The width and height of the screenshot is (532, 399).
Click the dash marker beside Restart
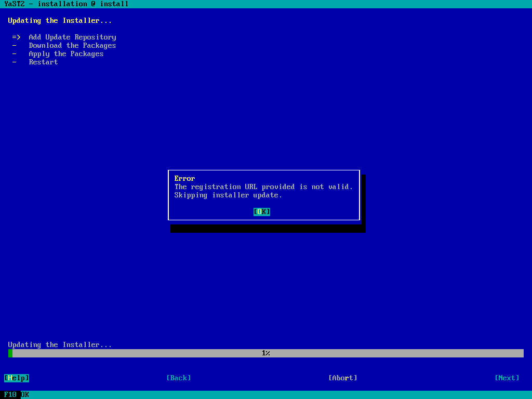pos(15,62)
